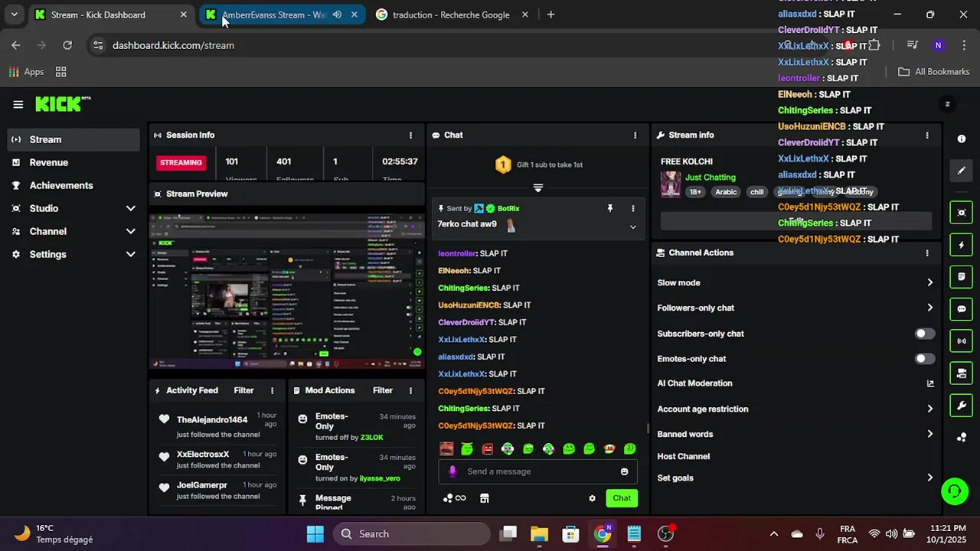Expand the Channel sidebar section
Image resolution: width=980 pixels, height=551 pixels.
(130, 231)
